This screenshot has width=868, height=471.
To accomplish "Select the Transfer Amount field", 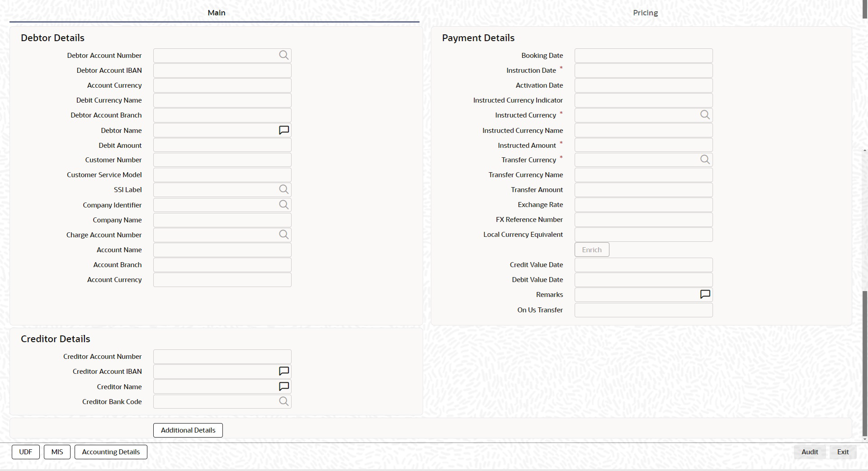I will pyautogui.click(x=644, y=190).
